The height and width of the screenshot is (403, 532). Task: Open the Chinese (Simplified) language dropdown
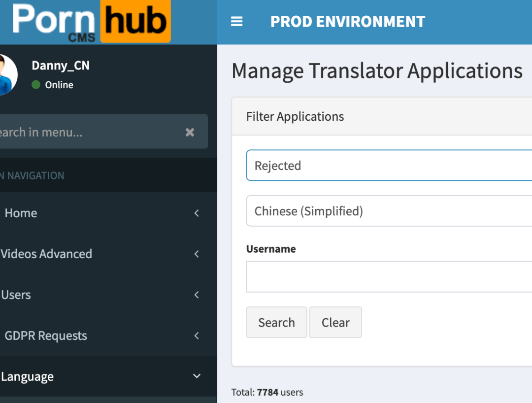(389, 211)
